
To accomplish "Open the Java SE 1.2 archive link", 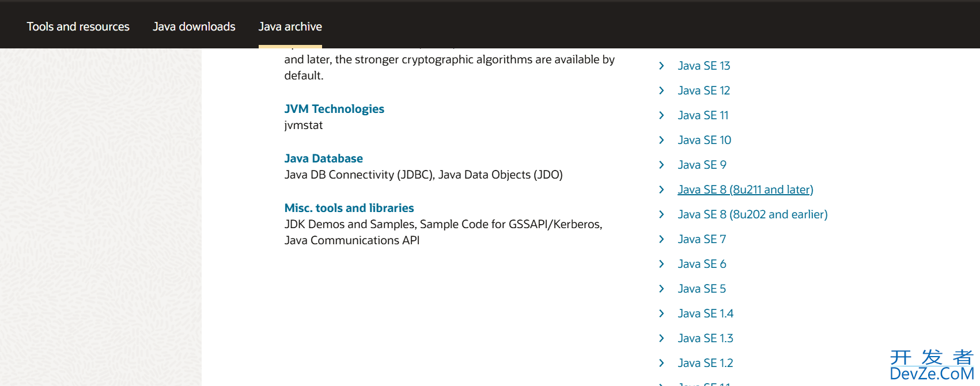I will tap(706, 363).
